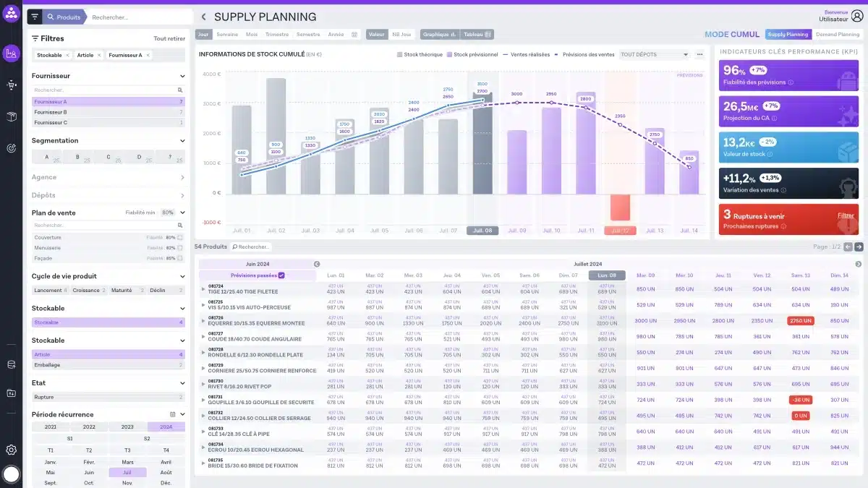The image size is (868, 488).
Task: Click the settings gear in left sidebar
Action: point(11,450)
